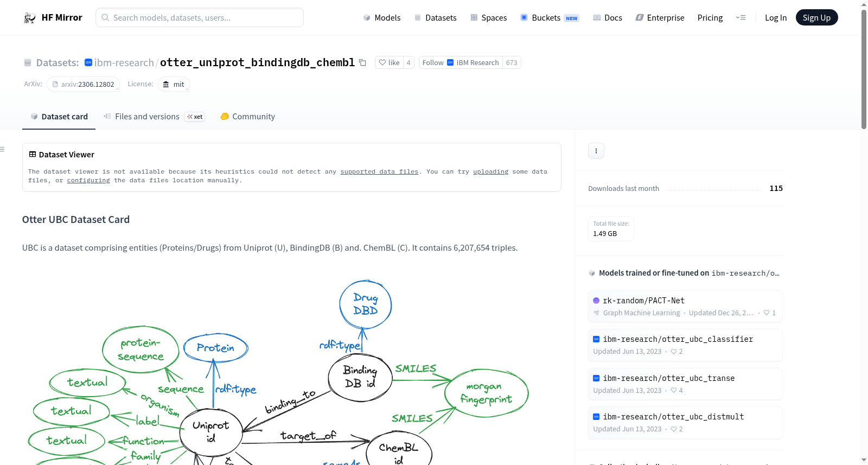Click the Log In link
Viewport: 868px width, 465px height.
tap(776, 17)
